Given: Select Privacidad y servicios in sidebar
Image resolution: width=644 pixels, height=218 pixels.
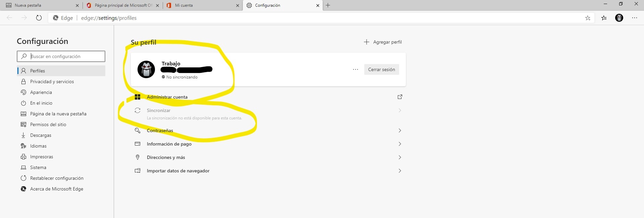Looking at the screenshot, I should [61, 81].
